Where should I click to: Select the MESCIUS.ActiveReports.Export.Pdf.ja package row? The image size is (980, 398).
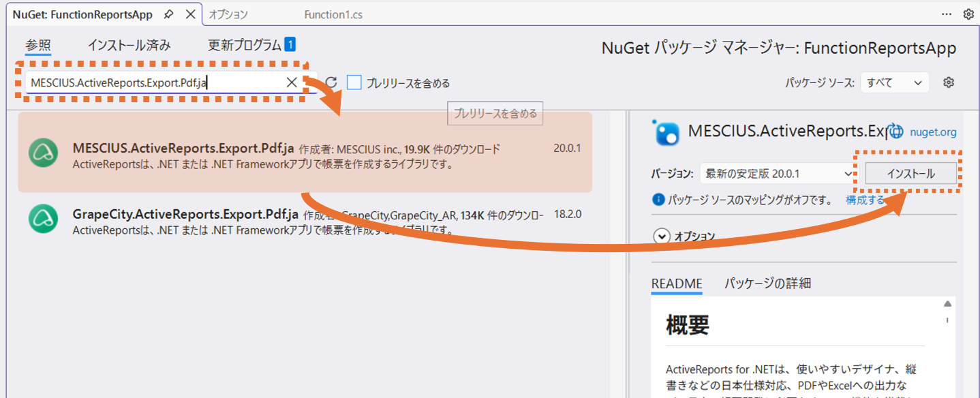point(305,153)
